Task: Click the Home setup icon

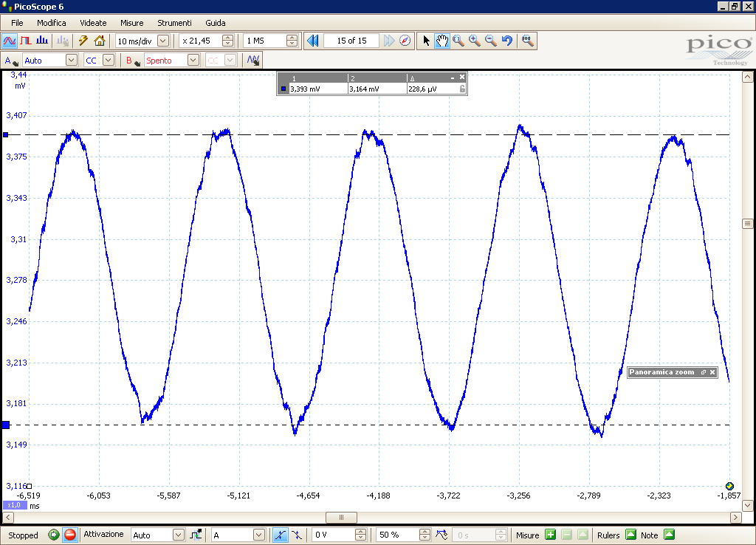Action: click(100, 41)
